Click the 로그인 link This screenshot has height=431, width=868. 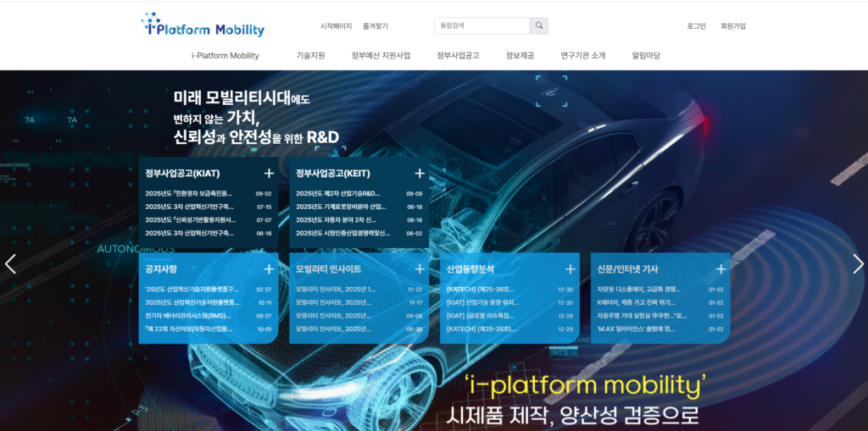696,26
